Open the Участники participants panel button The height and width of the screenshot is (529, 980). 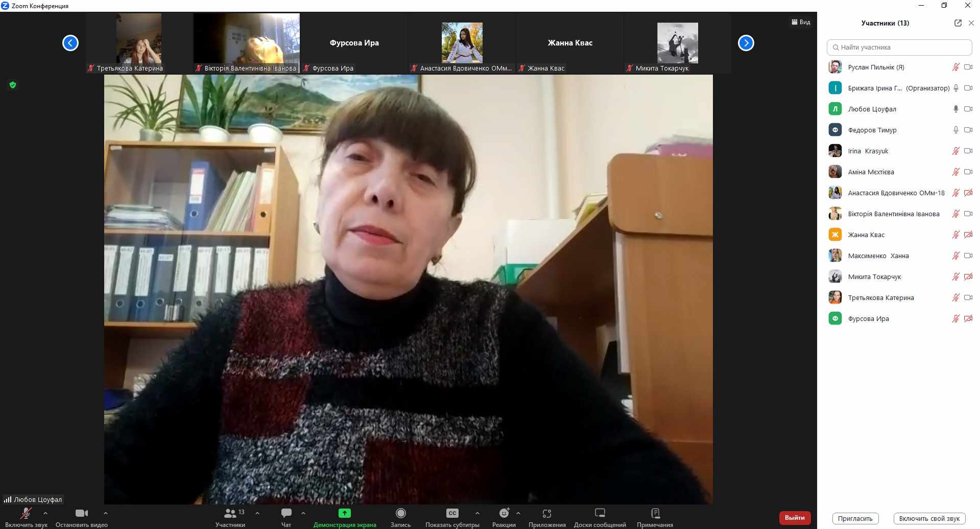(x=230, y=513)
